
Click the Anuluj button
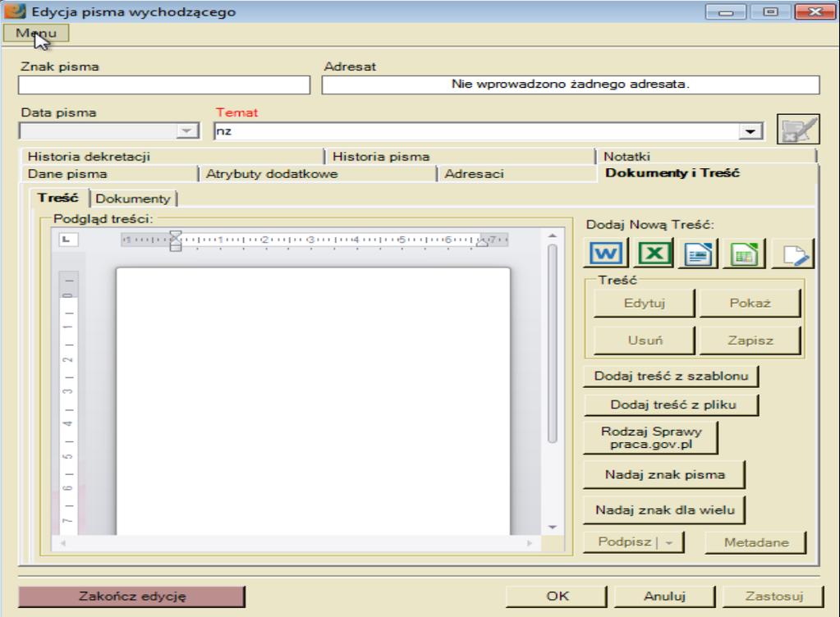(664, 596)
